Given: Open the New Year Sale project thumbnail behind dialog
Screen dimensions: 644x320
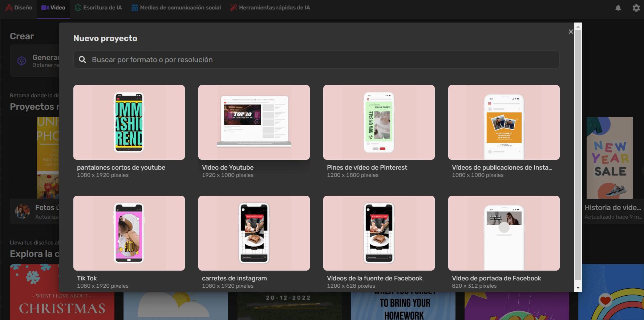Looking at the screenshot, I should tap(609, 158).
